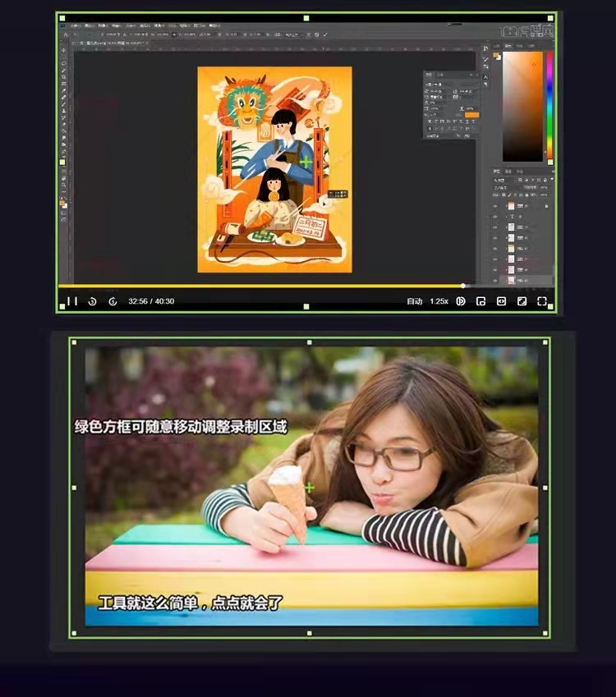Expand the locked top layer group

pos(507,206)
